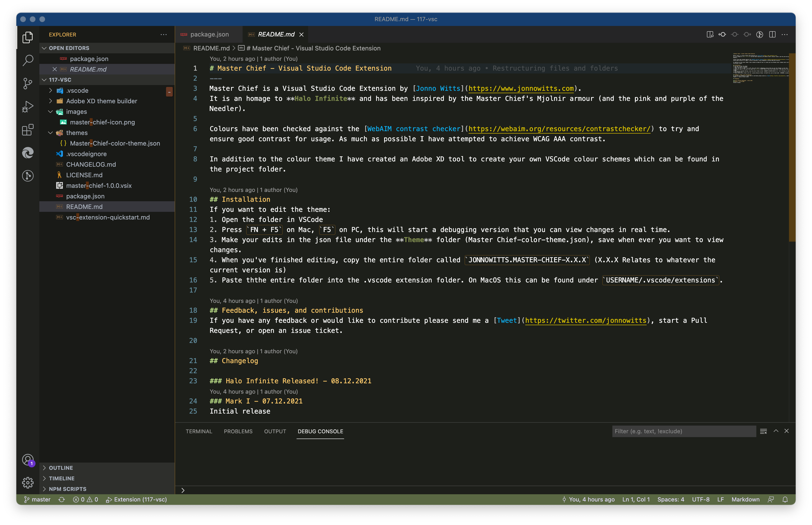Open .vscodeignore file
Screen dimensions: 812x525
click(107, 154)
